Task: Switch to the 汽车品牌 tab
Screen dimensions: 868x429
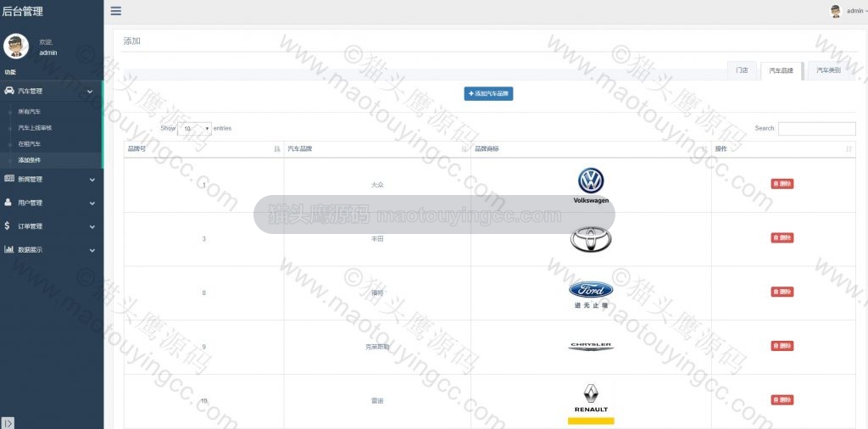Action: [x=781, y=71]
